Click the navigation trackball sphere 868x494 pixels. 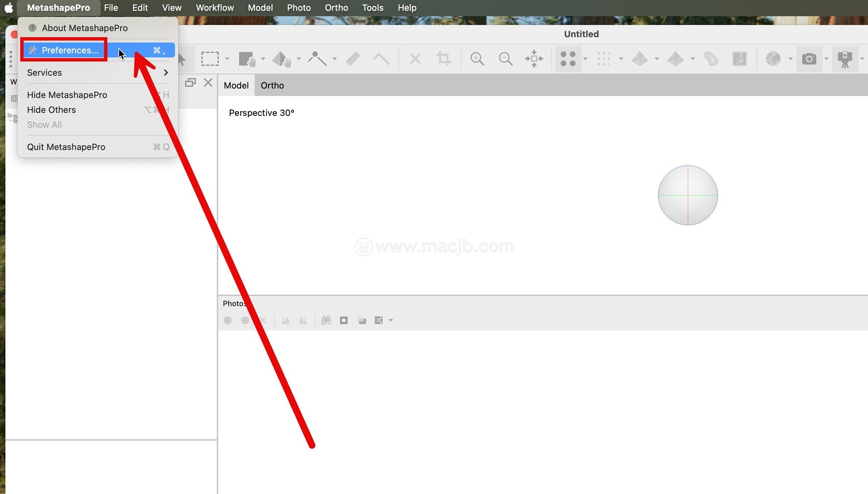point(688,195)
